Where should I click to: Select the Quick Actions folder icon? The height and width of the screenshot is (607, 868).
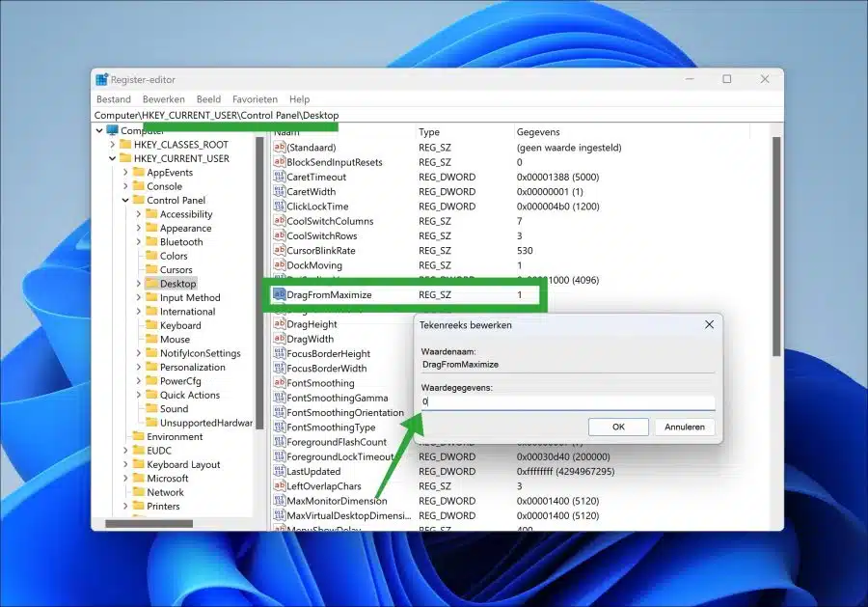pyautogui.click(x=151, y=395)
